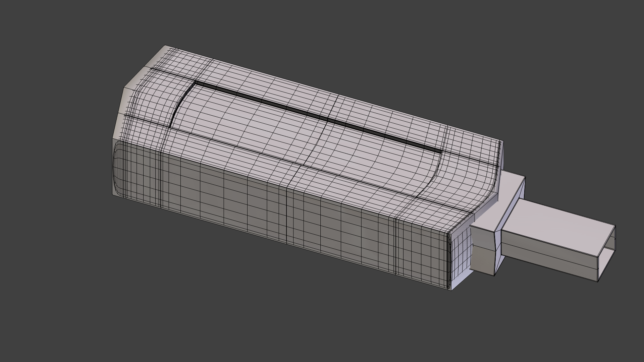644x362 pixels.
Task: Click the connector block's darker front face
Action: coord(482,255)
